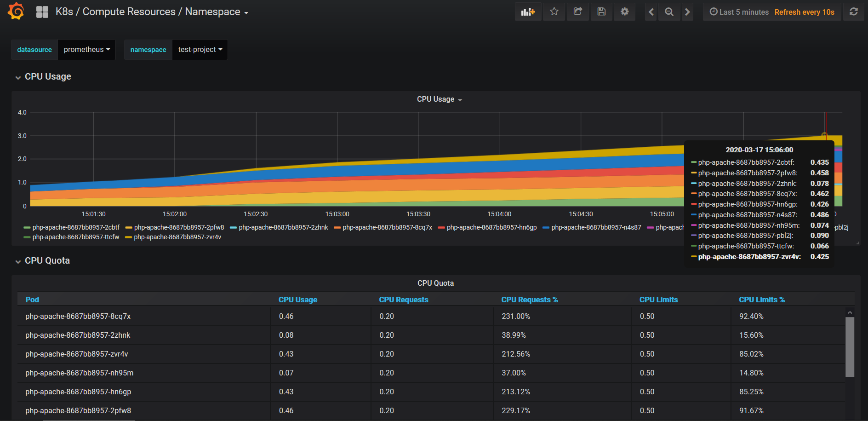The height and width of the screenshot is (421, 868).
Task: Click the 15:03:00 time axis label
Action: pos(337,214)
